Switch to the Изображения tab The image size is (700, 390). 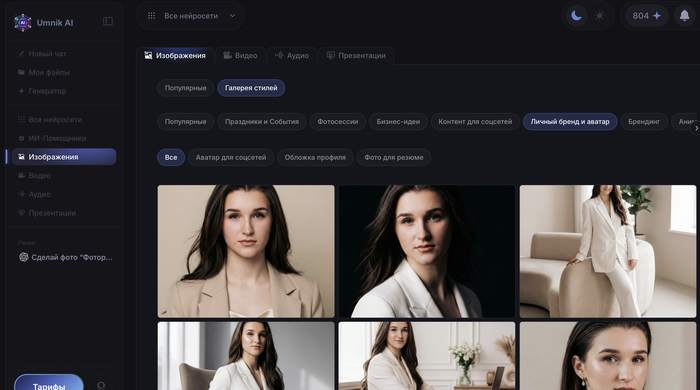[175, 56]
